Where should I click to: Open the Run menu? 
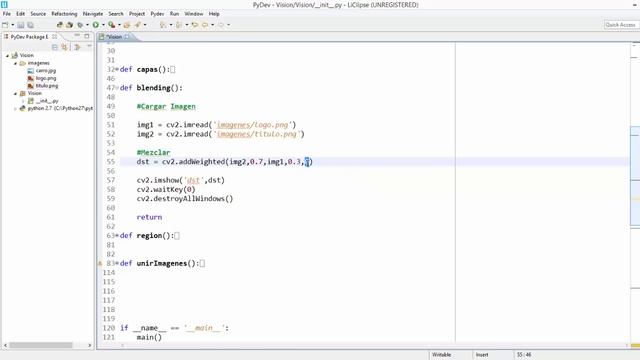point(174,14)
